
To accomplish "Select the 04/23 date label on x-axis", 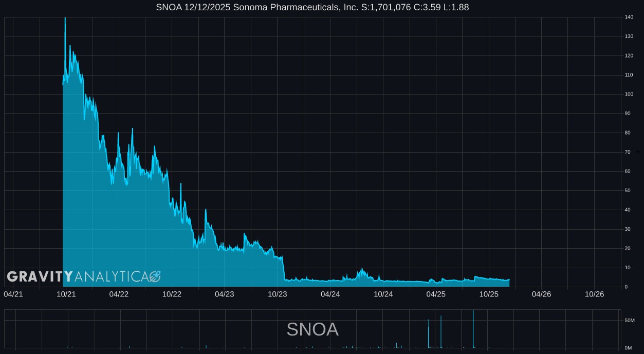I will point(225,294).
